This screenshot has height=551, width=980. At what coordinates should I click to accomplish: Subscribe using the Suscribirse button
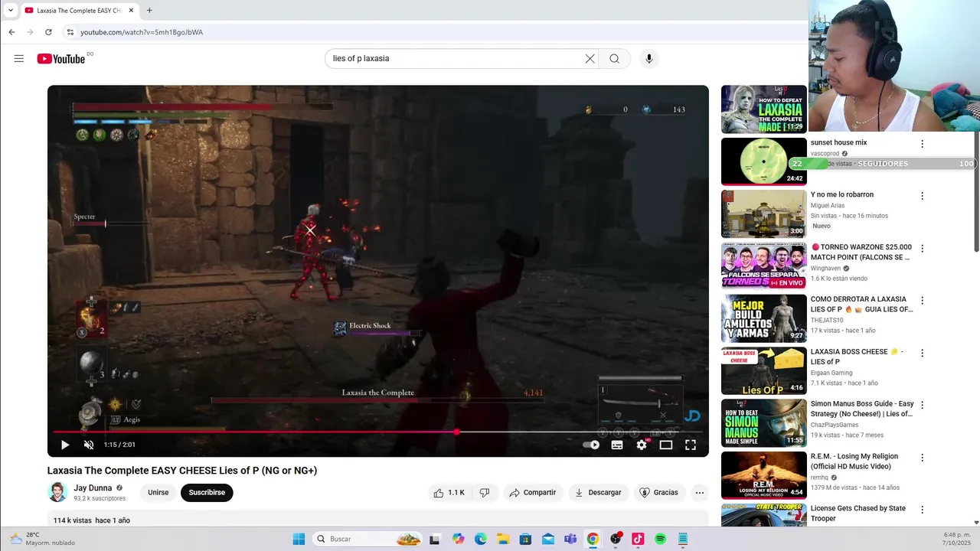tap(207, 493)
